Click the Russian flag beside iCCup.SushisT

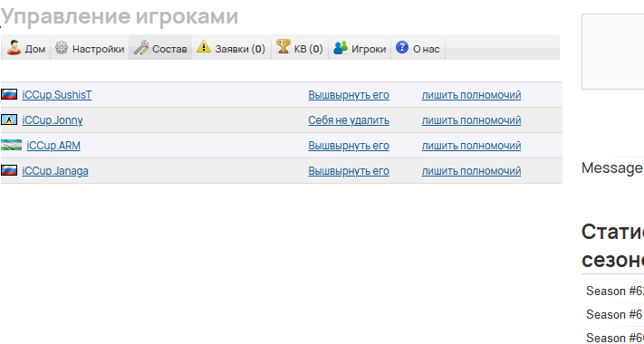click(9, 94)
